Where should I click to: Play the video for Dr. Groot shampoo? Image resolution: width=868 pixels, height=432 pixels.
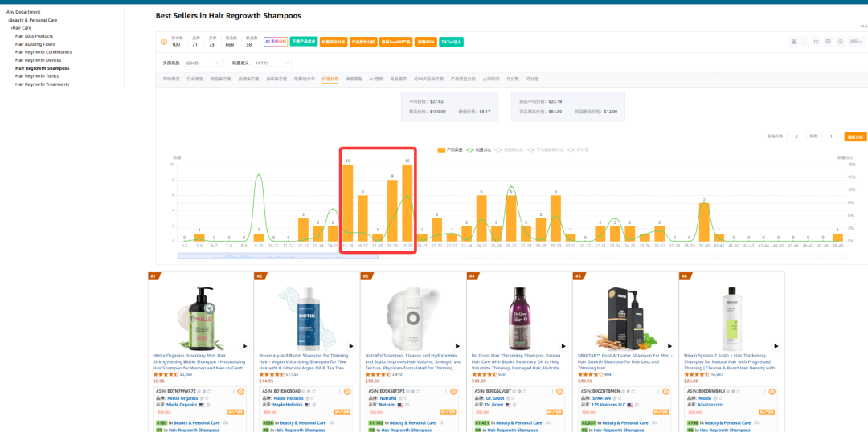[563, 346]
